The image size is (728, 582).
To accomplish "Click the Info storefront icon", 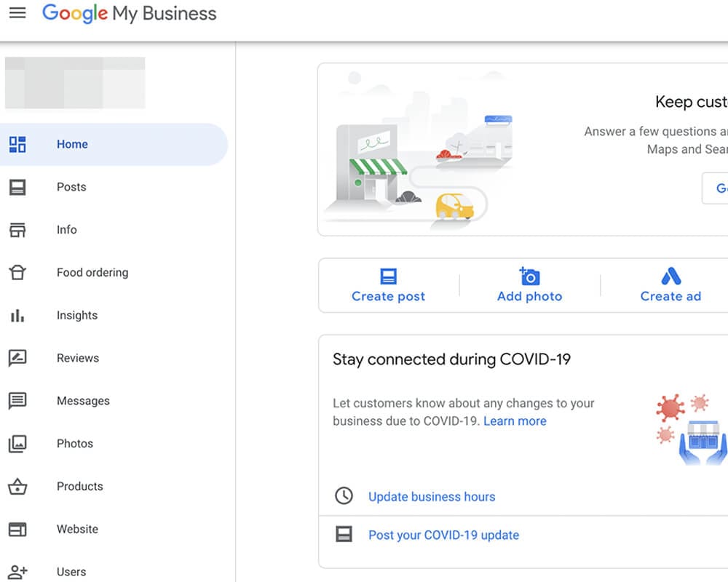I will click(17, 230).
